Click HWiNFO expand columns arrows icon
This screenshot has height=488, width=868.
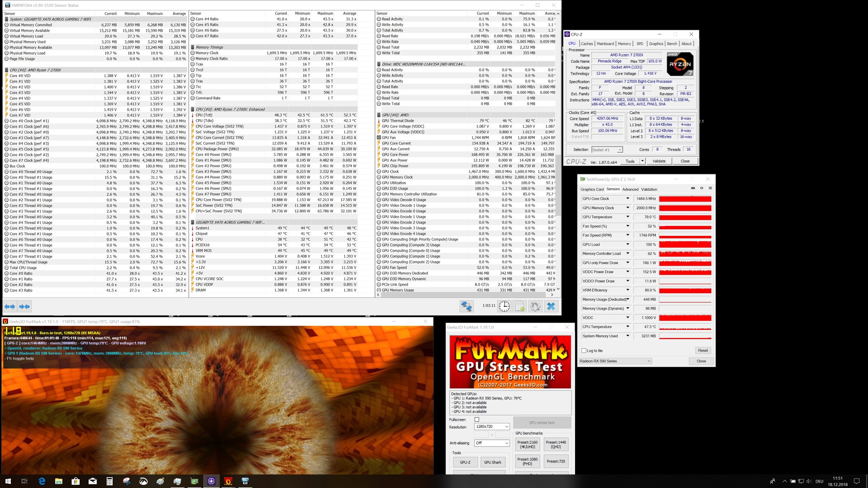tap(9, 306)
